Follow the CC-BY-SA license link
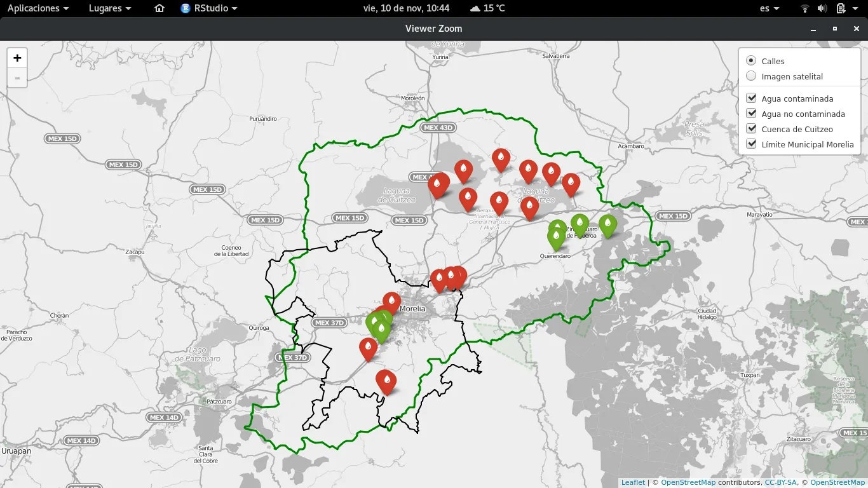This screenshot has height=488, width=868. pyautogui.click(x=780, y=482)
